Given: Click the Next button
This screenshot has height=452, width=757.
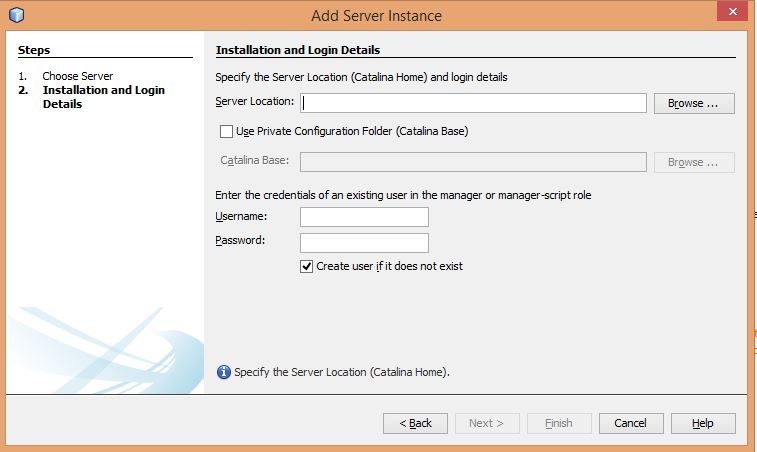Looking at the screenshot, I should [487, 423].
